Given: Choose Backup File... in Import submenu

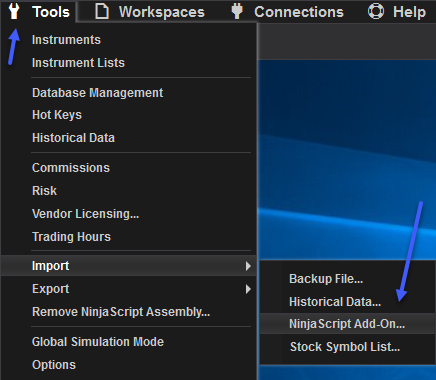Looking at the screenshot, I should pos(326,279).
